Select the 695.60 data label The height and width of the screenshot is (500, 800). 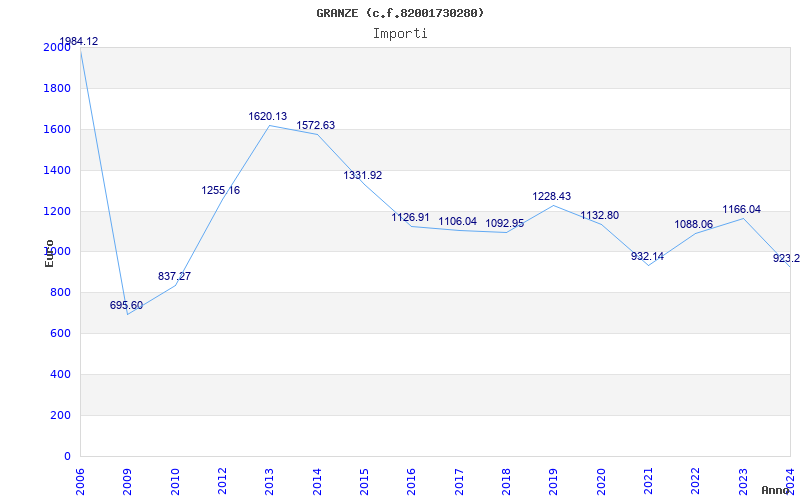[x=127, y=306]
